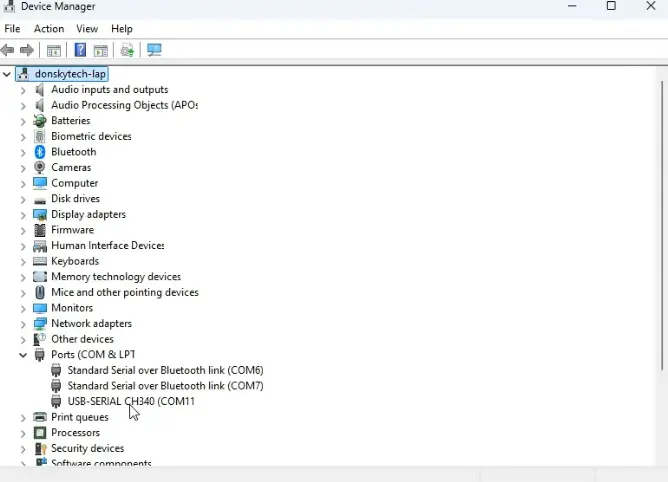
Task: Select Standard Serial over Bluetooth link (COM7)
Action: [165, 386]
